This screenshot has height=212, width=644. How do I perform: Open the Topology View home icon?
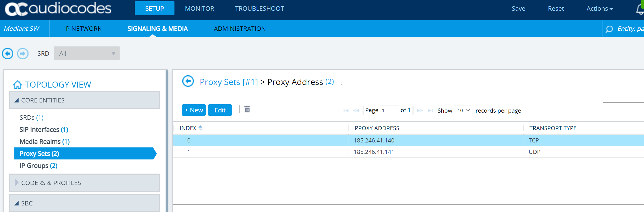point(18,85)
